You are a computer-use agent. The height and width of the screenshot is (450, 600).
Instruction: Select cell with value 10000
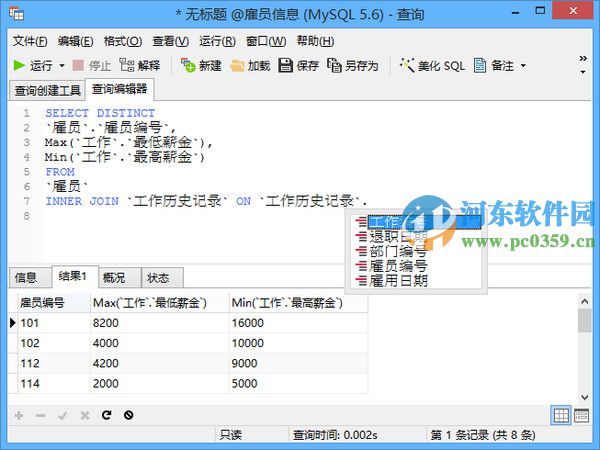[298, 343]
